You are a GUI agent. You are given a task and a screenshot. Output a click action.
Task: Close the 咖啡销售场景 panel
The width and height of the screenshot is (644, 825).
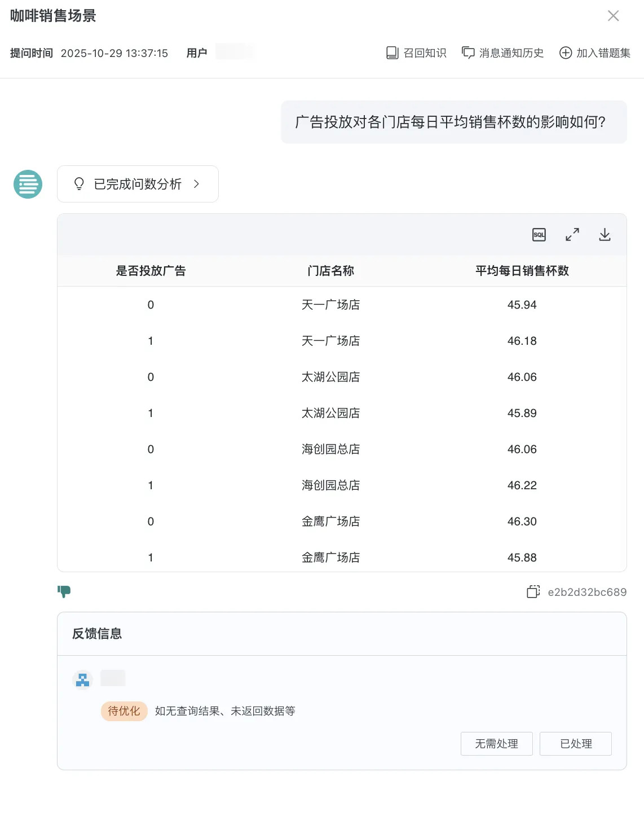click(x=613, y=16)
